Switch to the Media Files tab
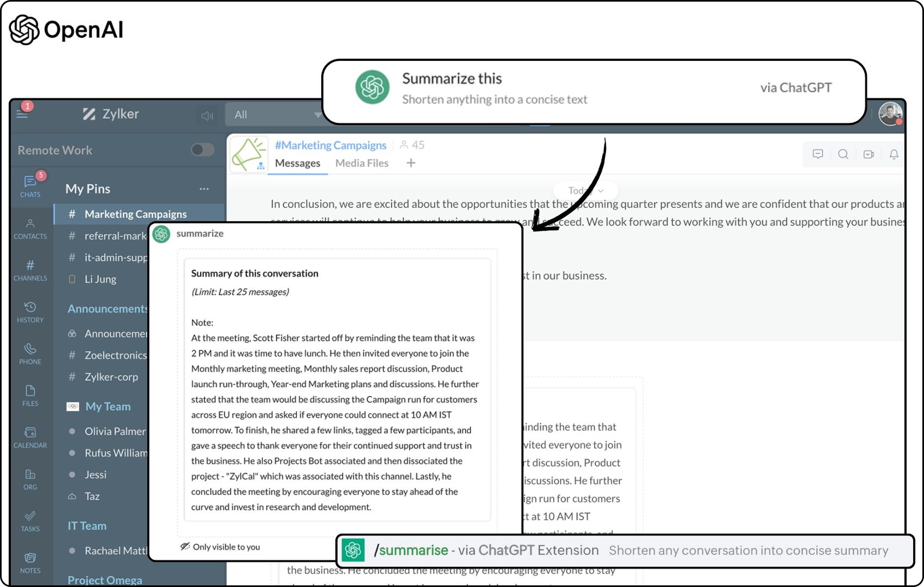The image size is (924, 587). point(362,163)
